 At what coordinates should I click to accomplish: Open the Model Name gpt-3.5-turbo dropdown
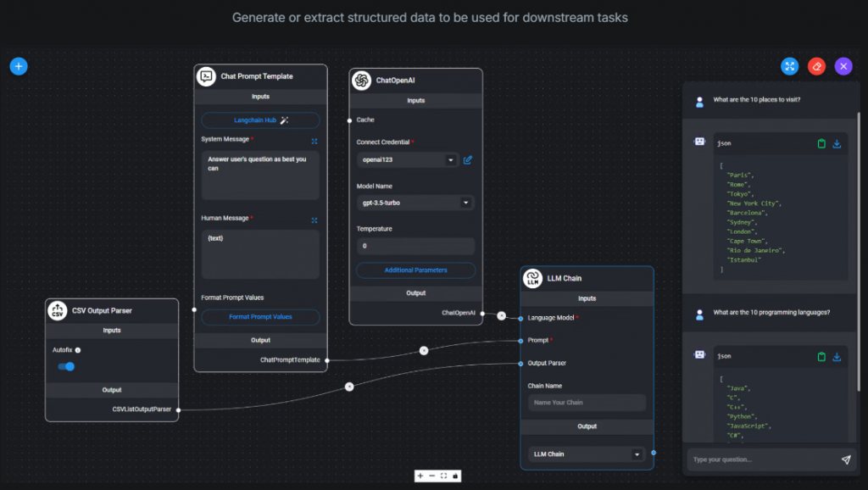(415, 203)
